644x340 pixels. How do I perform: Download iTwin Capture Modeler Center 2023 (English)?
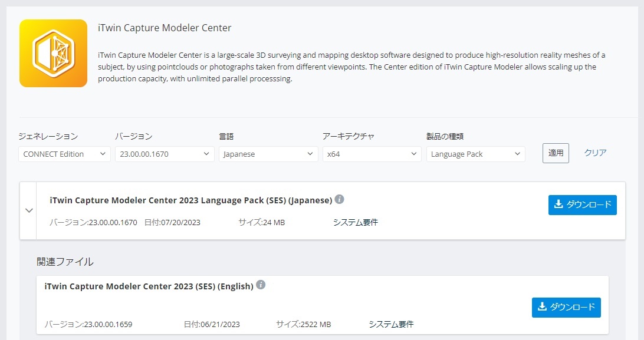click(x=566, y=307)
